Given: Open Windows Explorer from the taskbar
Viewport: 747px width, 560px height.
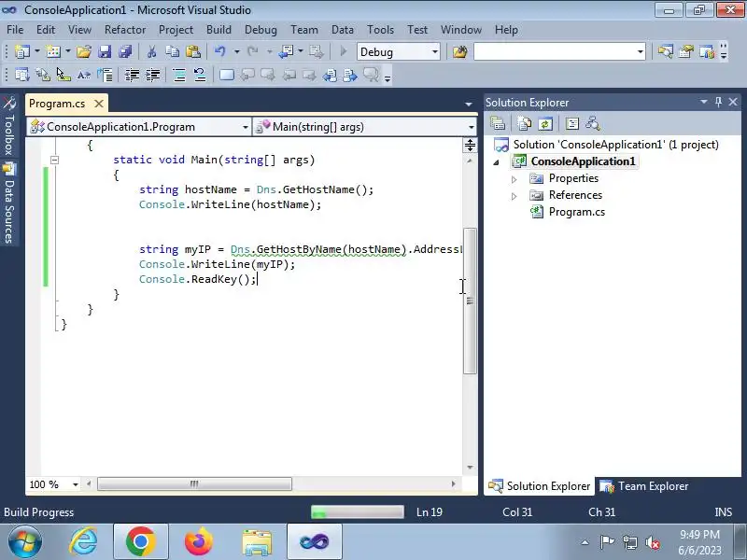Looking at the screenshot, I should pos(257,542).
